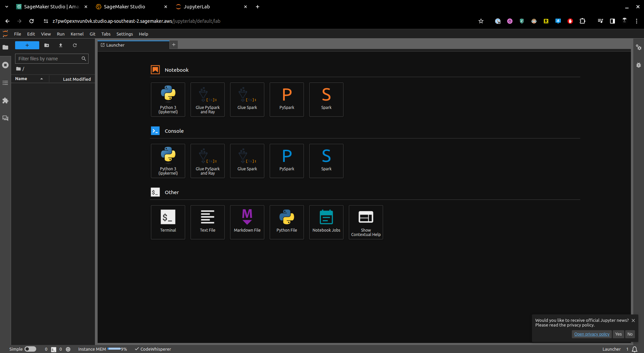Click the Instance MEM usage bar

point(114,349)
